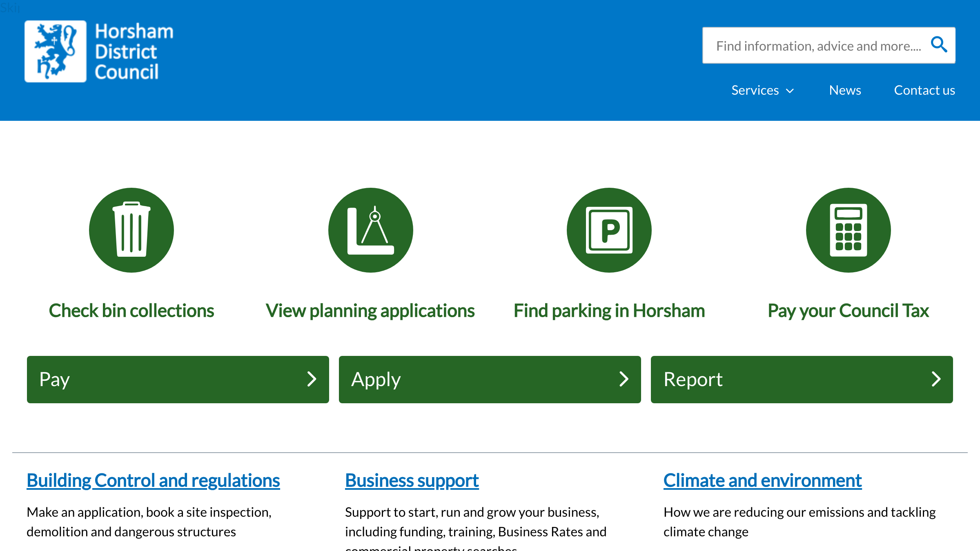The width and height of the screenshot is (980, 551).
Task: Click the chevron on the Pay button
Action: click(312, 379)
